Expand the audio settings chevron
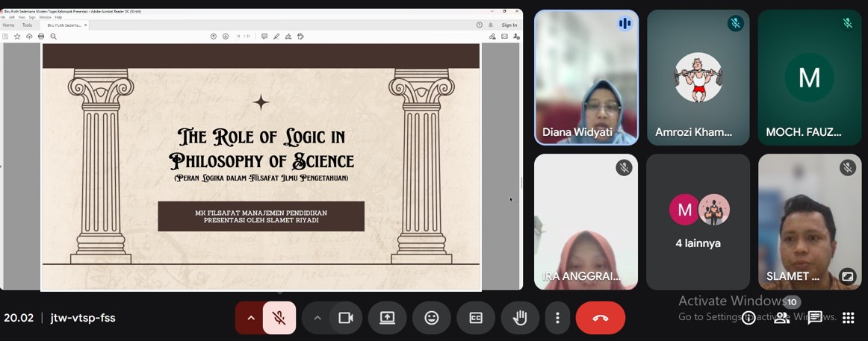 251,318
